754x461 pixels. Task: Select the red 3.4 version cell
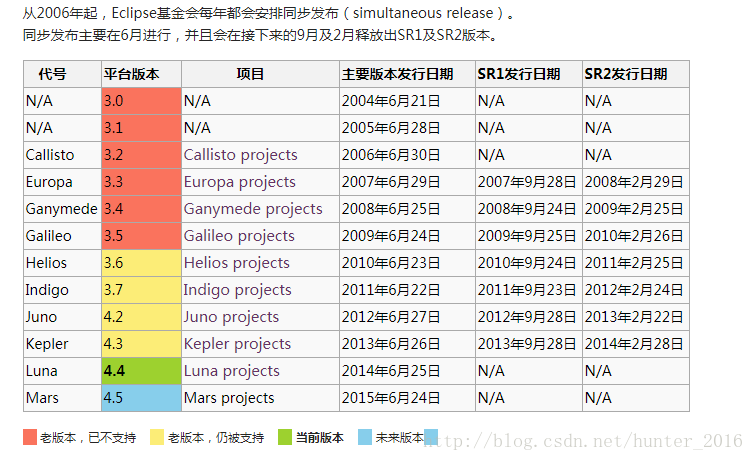[x=141, y=209]
